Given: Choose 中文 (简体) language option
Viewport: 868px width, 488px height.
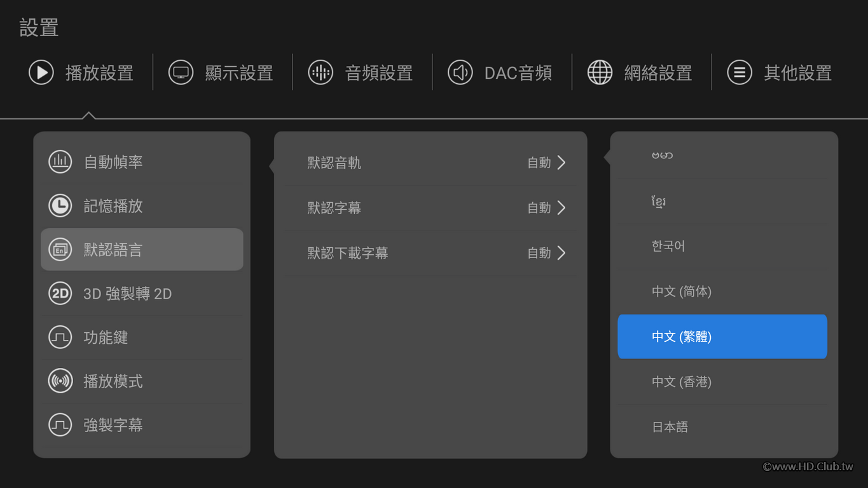Looking at the screenshot, I should click(722, 291).
